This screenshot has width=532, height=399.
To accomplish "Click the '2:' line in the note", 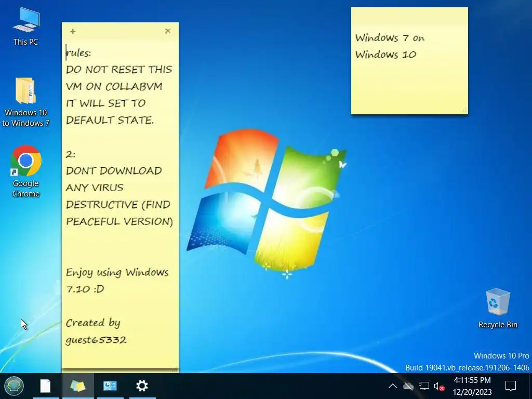I will (71, 154).
